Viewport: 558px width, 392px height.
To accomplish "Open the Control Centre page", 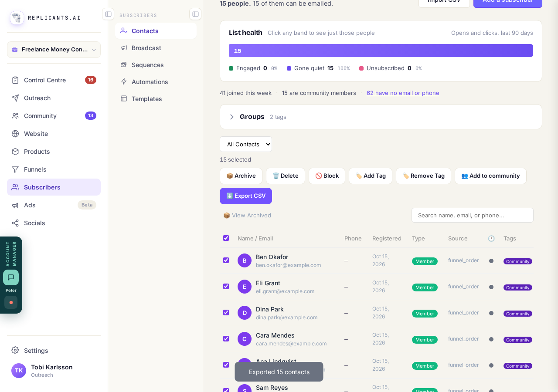I will pos(54,80).
